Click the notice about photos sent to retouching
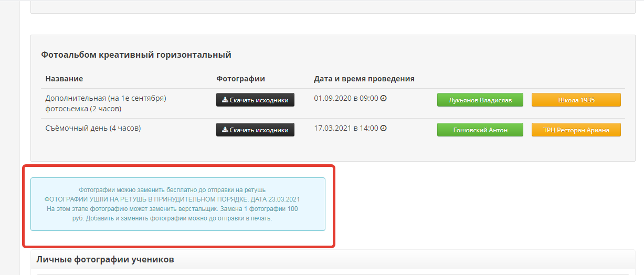 coord(178,204)
